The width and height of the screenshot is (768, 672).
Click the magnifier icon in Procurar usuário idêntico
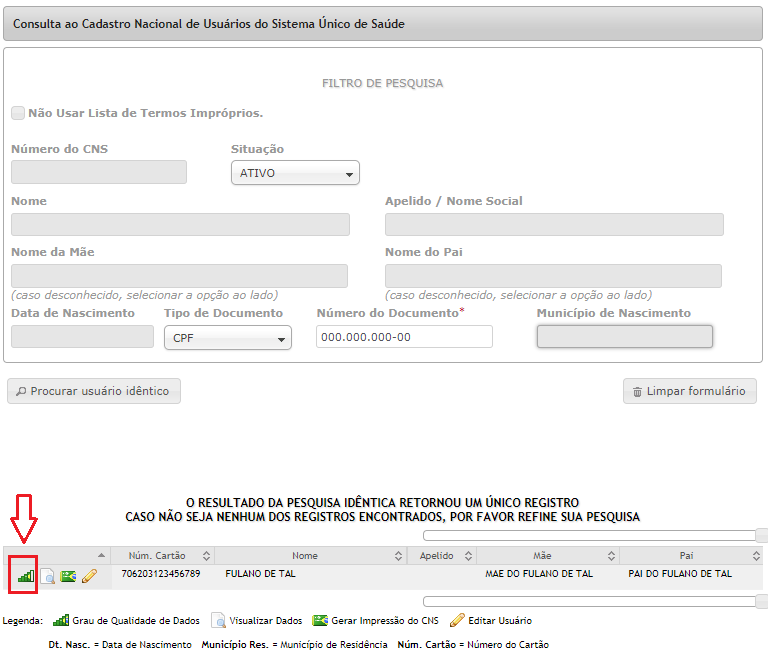[21, 391]
